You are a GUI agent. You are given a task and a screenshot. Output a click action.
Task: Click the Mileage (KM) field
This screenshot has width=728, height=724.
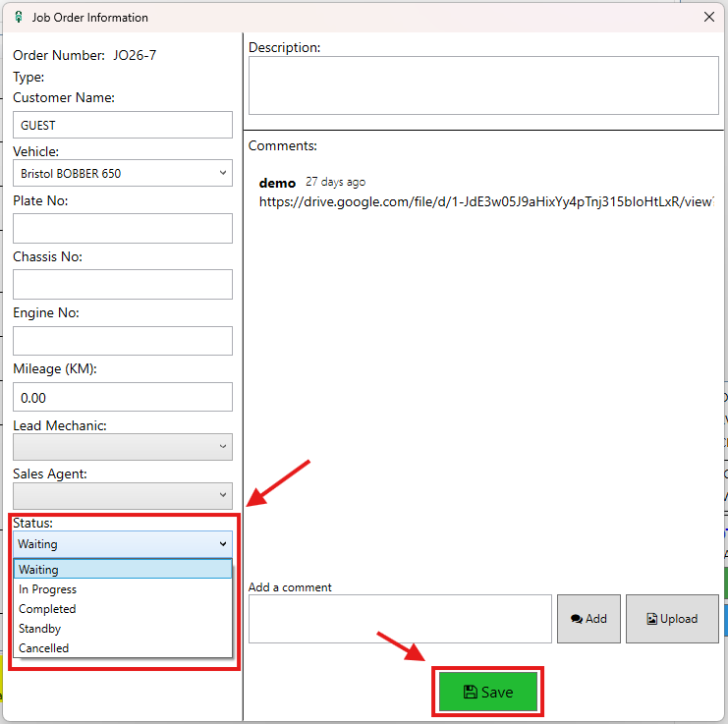123,398
